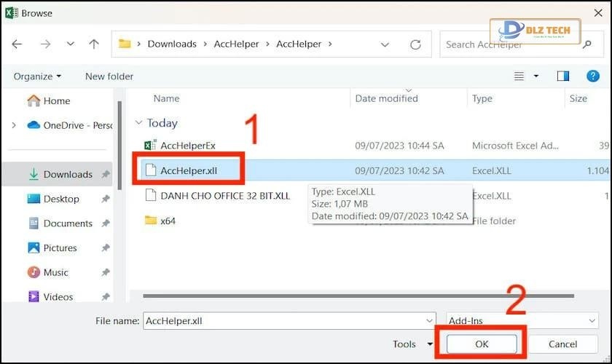The width and height of the screenshot is (612, 364).
Task: Sort by the Size column
Action: click(578, 99)
